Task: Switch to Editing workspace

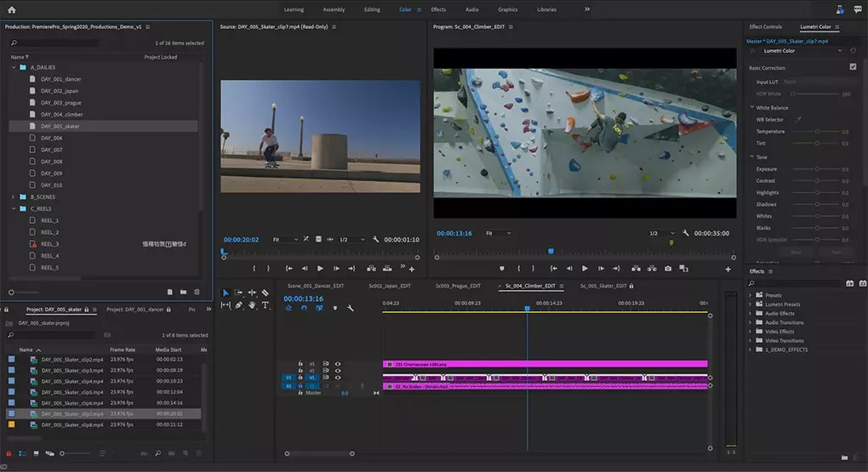Action: pos(372,9)
